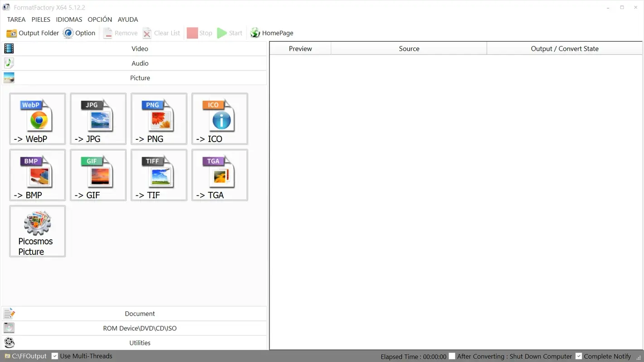The width and height of the screenshot is (644, 362).
Task: Open the BMP converter
Action: pyautogui.click(x=37, y=175)
